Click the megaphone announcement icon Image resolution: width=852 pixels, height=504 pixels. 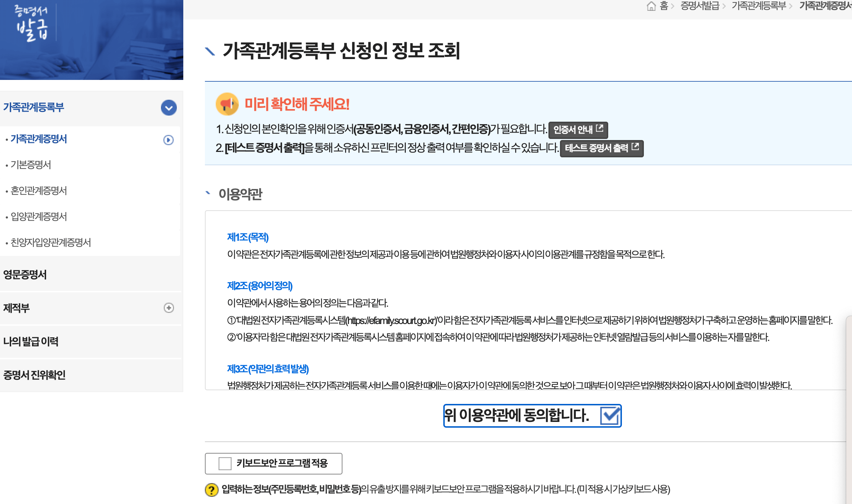pos(227,104)
